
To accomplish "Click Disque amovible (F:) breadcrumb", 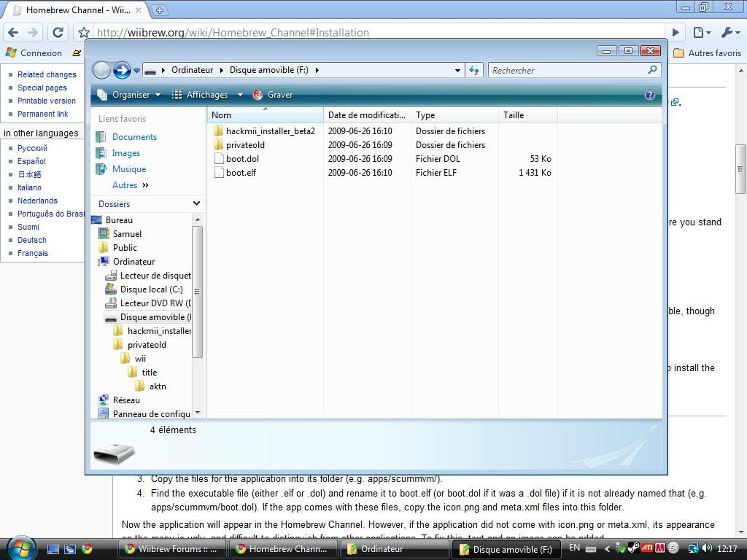I will [269, 70].
